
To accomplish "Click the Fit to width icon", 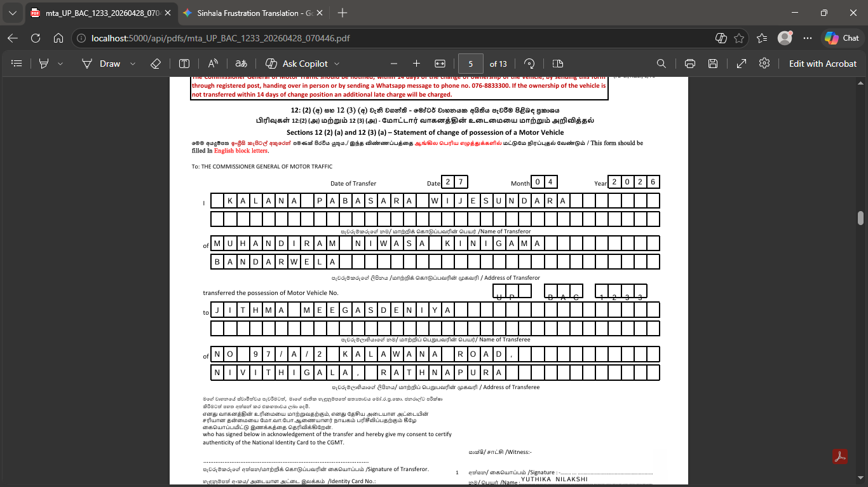I will click(x=440, y=64).
